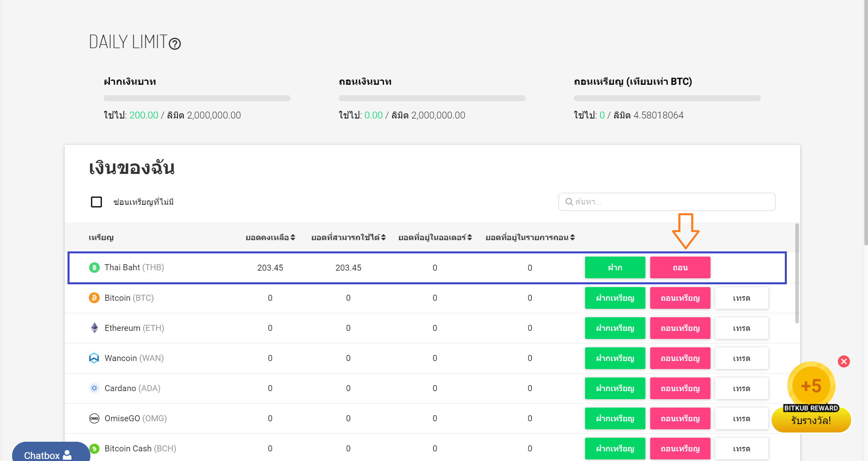868x461 pixels.
Task: Click the Ethereum coin icon
Action: (x=94, y=328)
